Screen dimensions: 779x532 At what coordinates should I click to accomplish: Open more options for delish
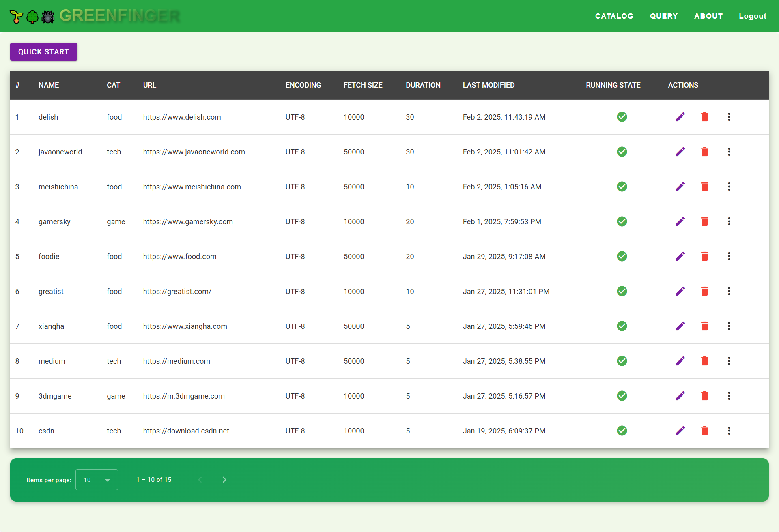(x=729, y=117)
